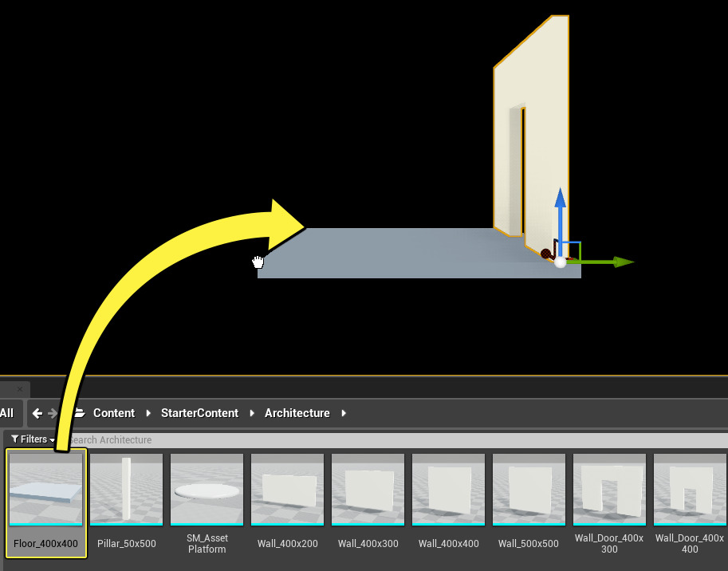The image size is (728, 571).
Task: Select the Wall_400x200 asset thumbnail
Action: coord(287,490)
